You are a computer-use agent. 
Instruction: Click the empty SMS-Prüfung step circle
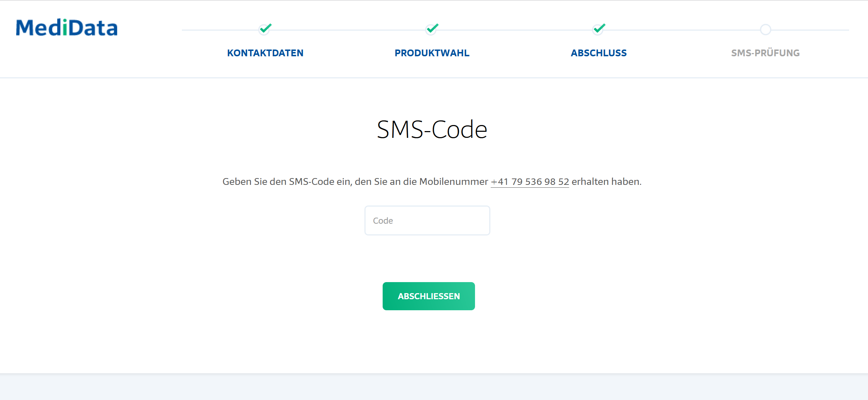(765, 30)
